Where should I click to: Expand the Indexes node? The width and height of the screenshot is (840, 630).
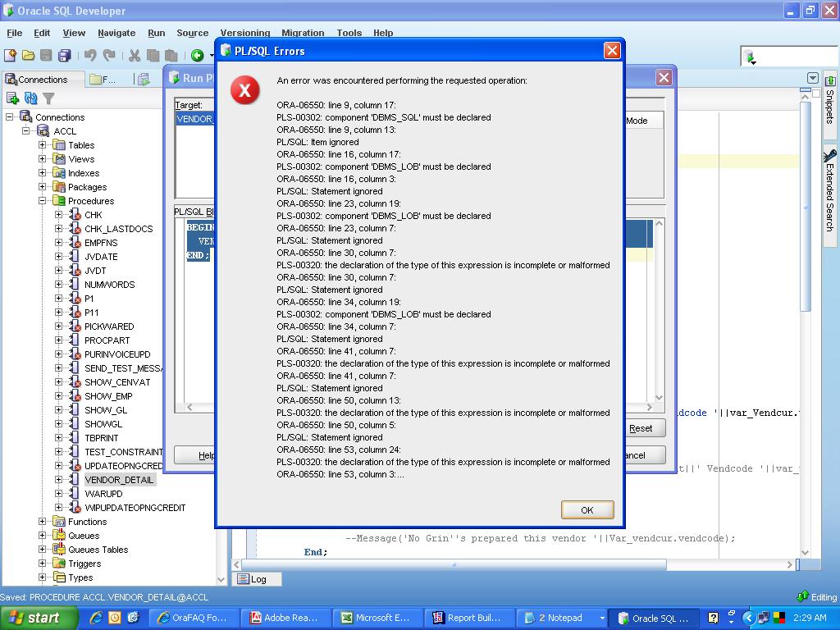43,173
